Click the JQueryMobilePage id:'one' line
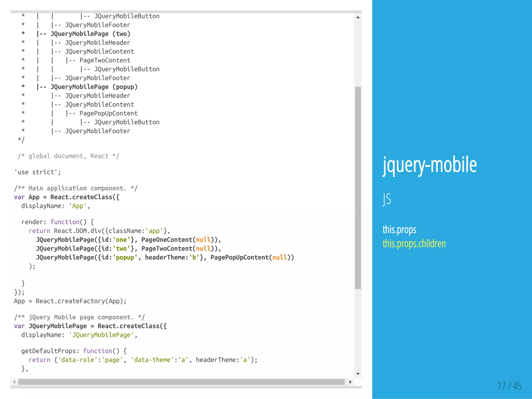Viewport: 532px width, 399px height. [x=129, y=240]
